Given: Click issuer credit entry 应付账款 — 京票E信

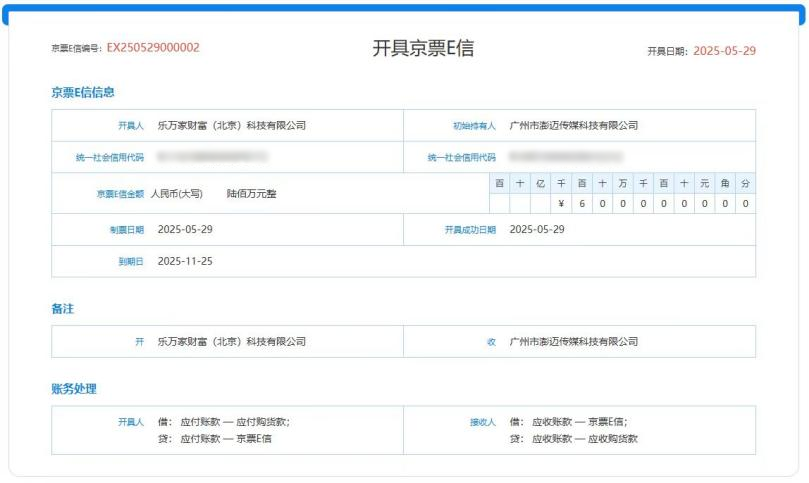Looking at the screenshot, I should [226, 439].
